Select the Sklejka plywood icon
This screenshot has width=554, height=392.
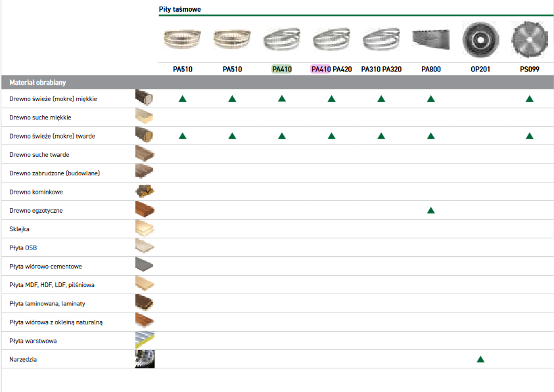[145, 229]
